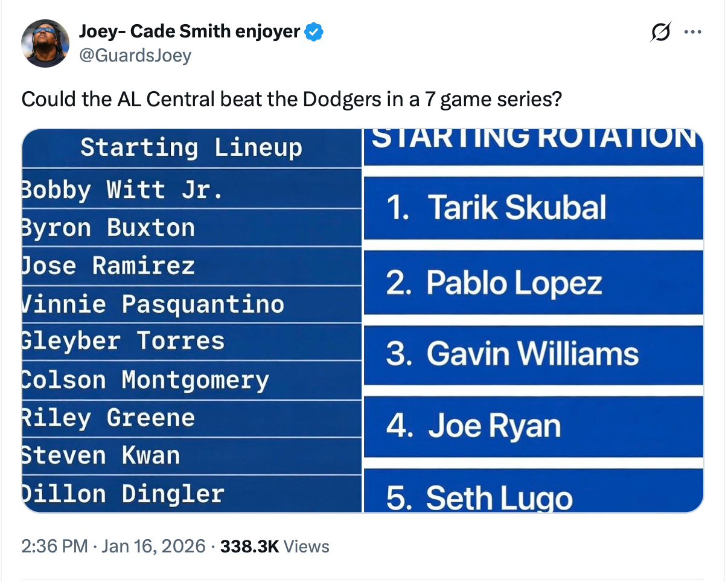Click the @GuardsJoey handle
The image size is (728, 582).
click(135, 56)
